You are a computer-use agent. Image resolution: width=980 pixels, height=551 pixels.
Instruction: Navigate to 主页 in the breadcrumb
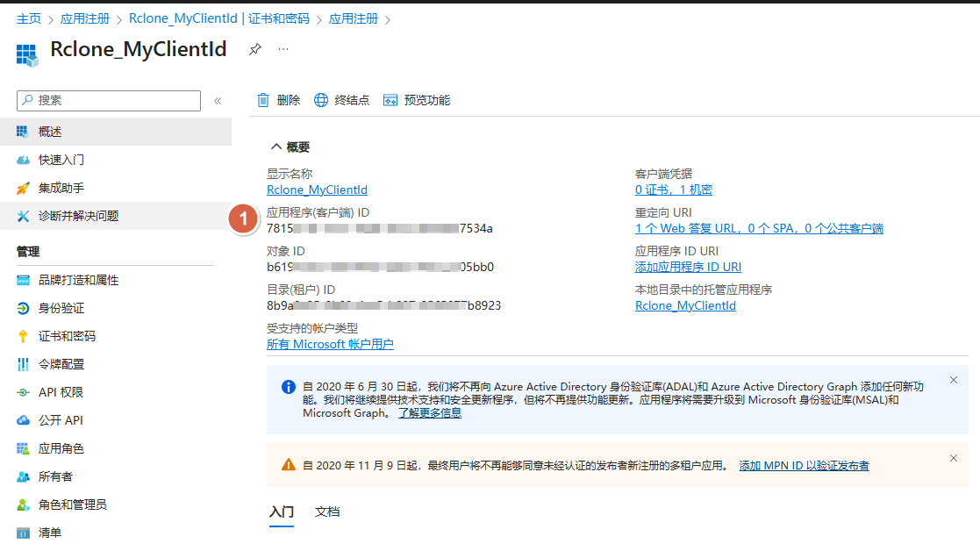(x=28, y=18)
